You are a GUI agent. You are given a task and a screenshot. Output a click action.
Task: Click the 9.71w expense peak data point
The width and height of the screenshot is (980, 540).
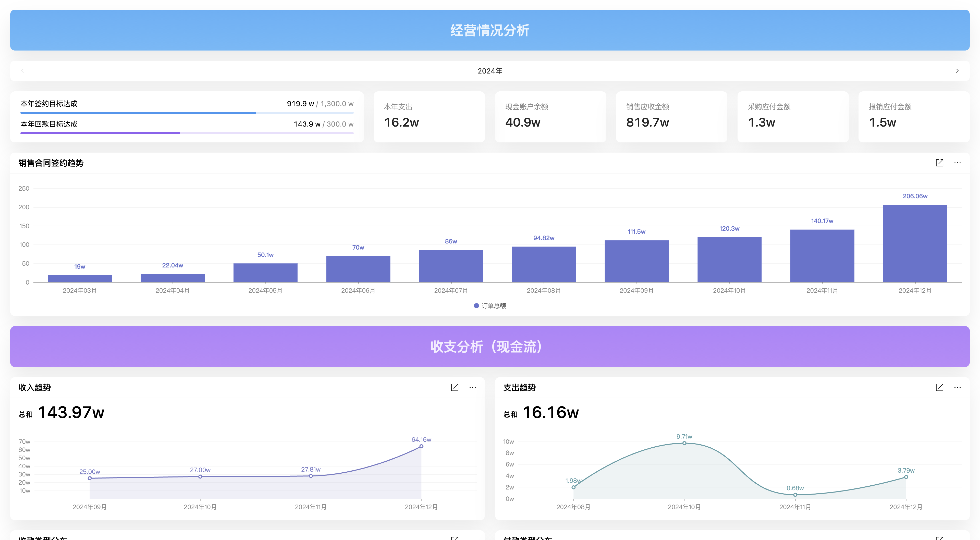(684, 443)
